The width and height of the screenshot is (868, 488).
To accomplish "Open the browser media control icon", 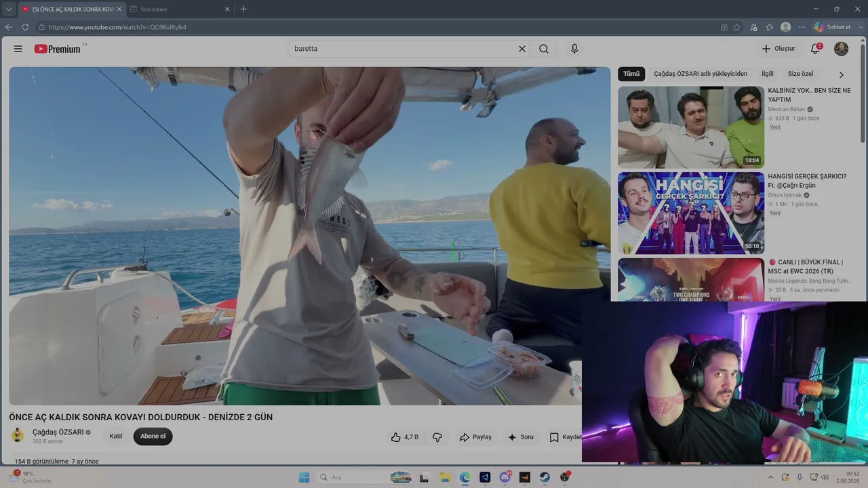I will [753, 27].
